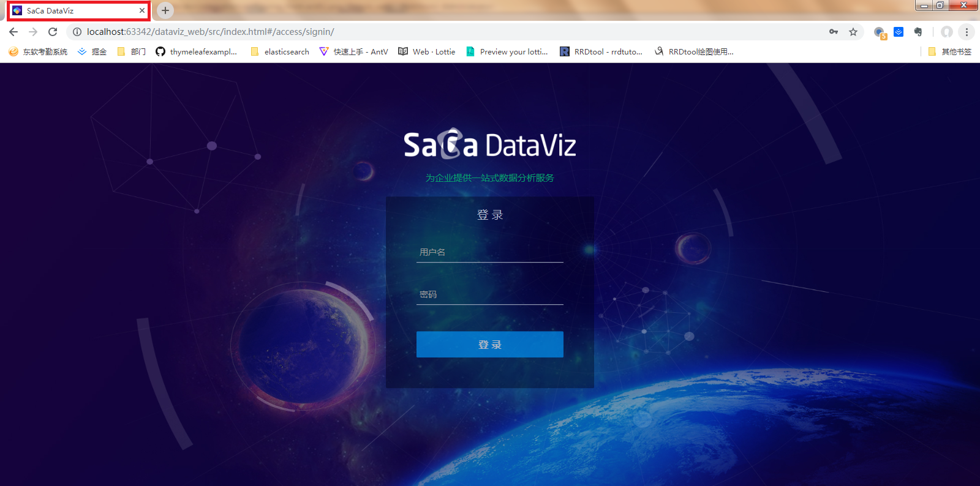This screenshot has width=980, height=486.
Task: Open the Preview your lotti... bookmark
Action: point(507,52)
